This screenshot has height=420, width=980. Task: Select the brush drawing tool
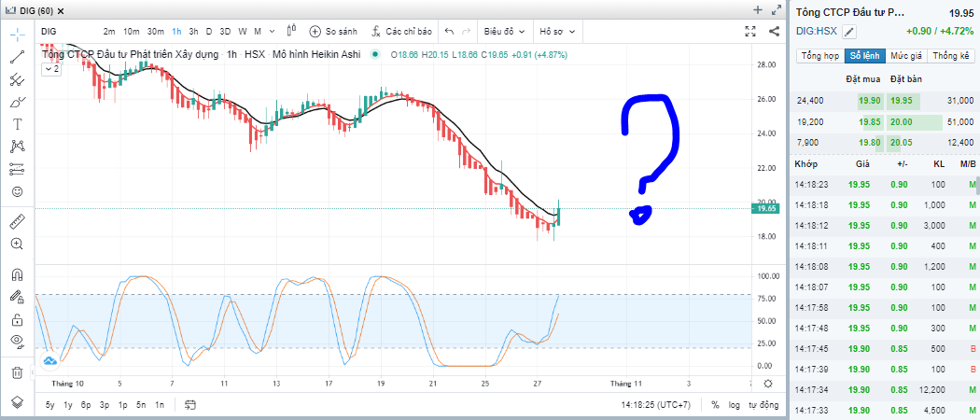(x=18, y=102)
